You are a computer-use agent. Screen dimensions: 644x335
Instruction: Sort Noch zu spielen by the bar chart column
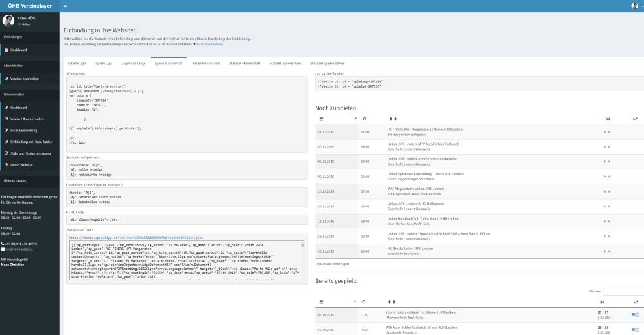[608, 119]
